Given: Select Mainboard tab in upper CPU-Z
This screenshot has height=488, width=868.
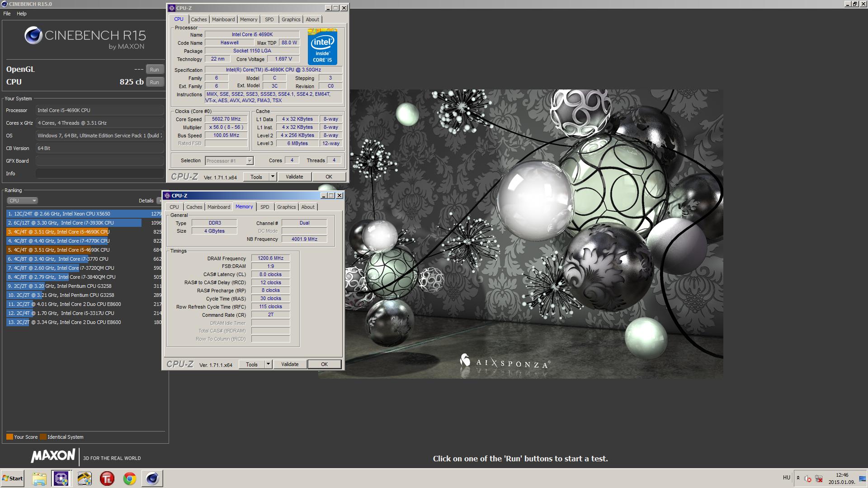Looking at the screenshot, I should [223, 19].
